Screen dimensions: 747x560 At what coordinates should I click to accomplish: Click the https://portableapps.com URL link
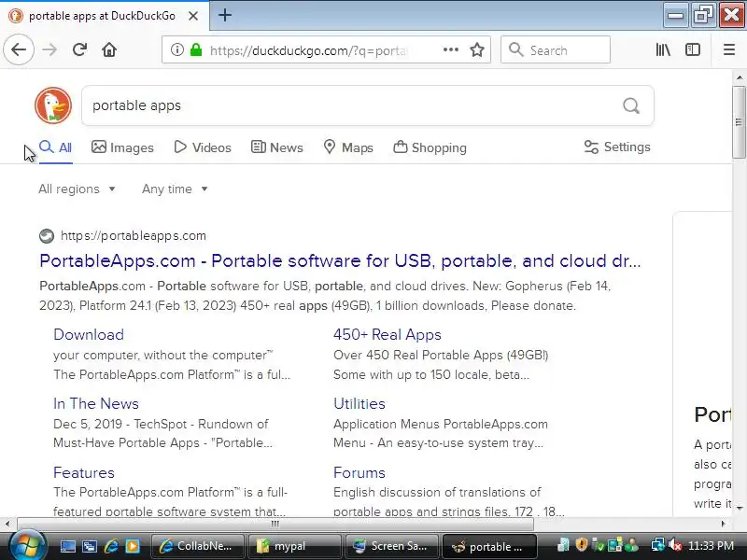pos(134,236)
